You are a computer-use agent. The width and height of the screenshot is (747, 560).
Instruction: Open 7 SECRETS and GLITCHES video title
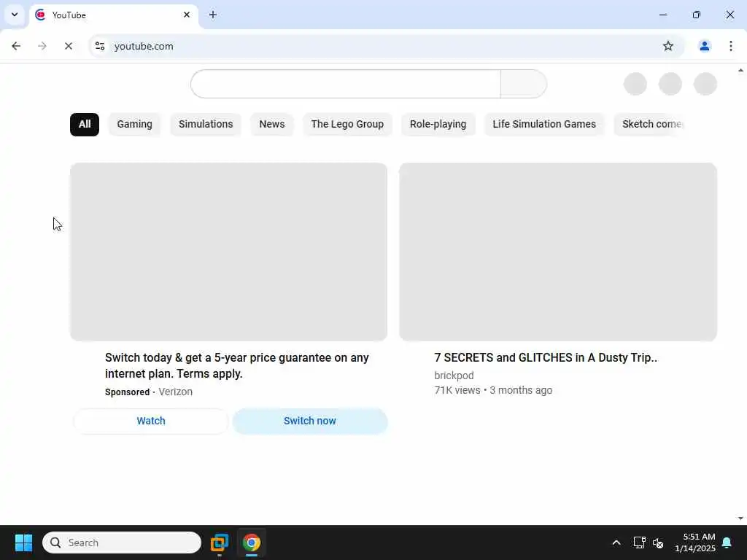point(546,357)
